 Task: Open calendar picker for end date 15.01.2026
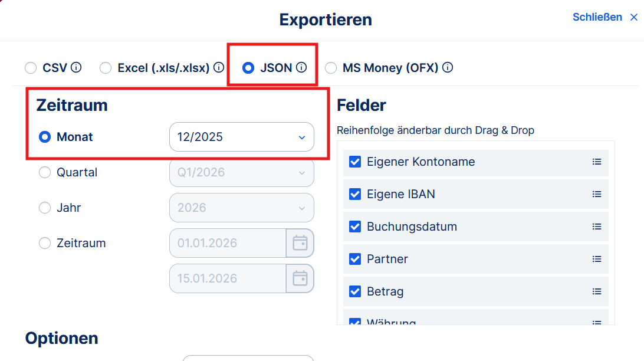300,278
